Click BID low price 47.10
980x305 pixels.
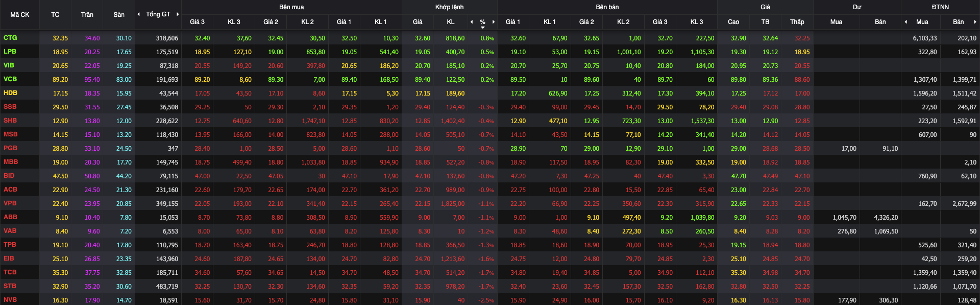tap(802, 176)
